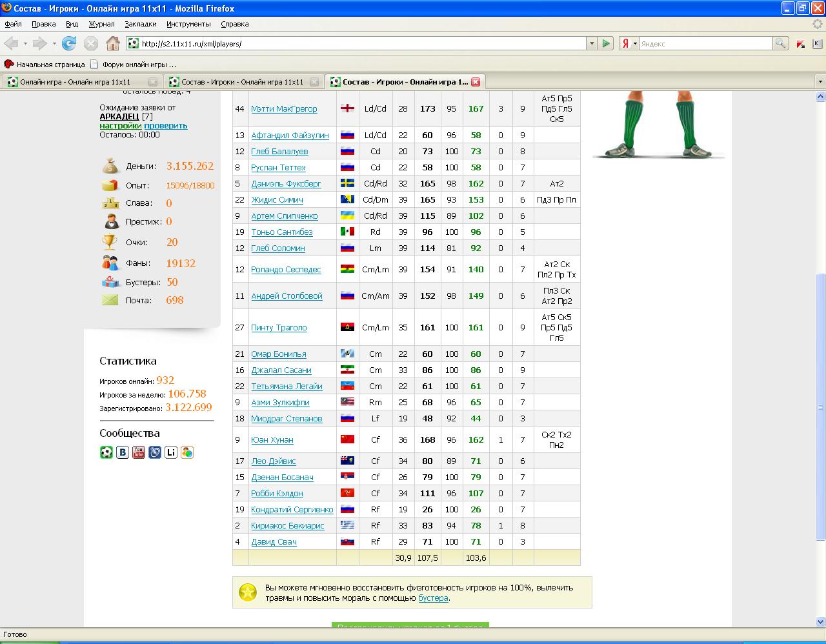The image size is (826, 644).
Task: Click the Kaspersky toolbar icon
Action: (800, 44)
